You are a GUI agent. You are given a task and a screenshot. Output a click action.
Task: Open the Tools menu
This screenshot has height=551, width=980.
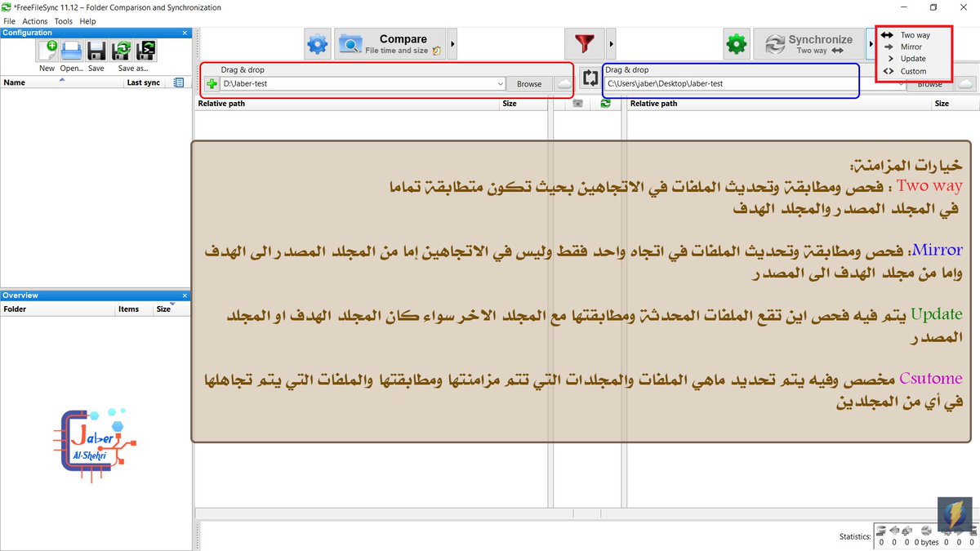tap(64, 21)
